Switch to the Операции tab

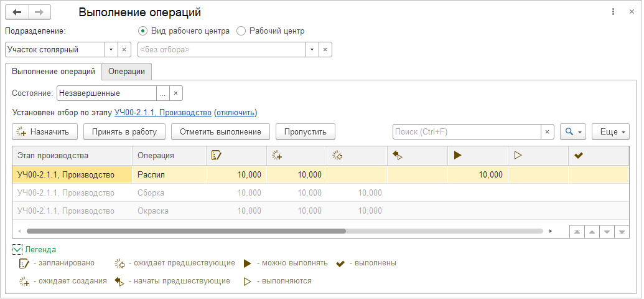[126, 72]
